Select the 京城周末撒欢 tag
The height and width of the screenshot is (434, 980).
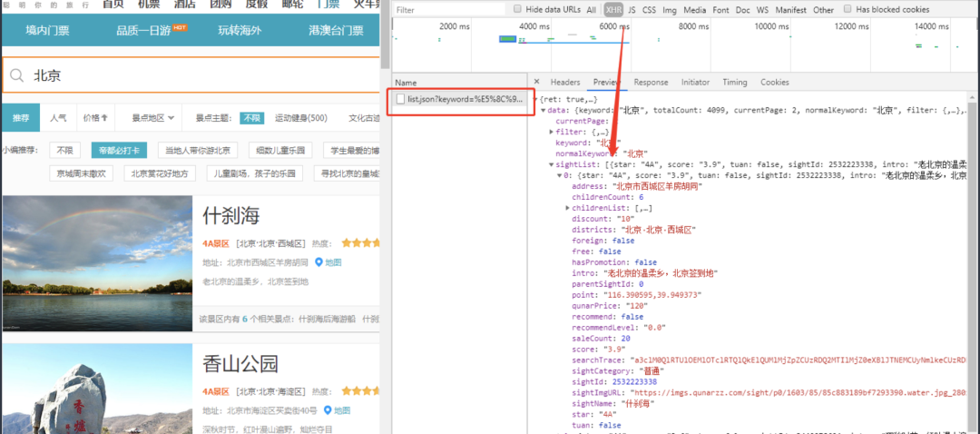coord(82,173)
